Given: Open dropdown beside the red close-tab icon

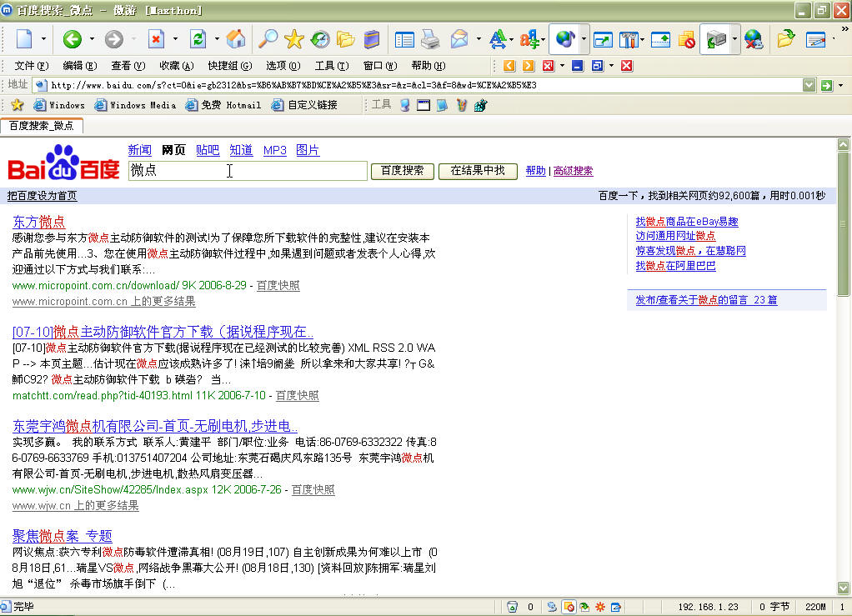Looking at the screenshot, I should click(562, 66).
